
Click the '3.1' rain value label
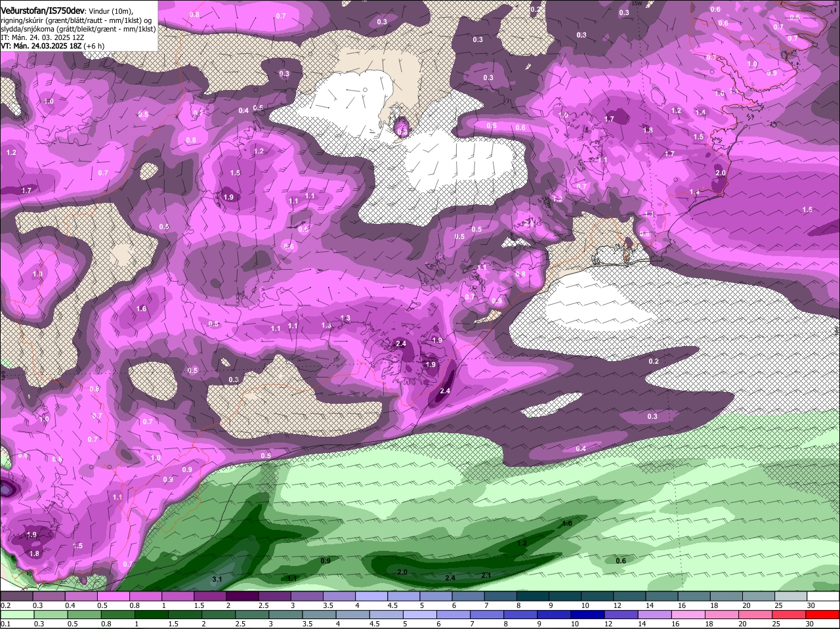click(218, 579)
